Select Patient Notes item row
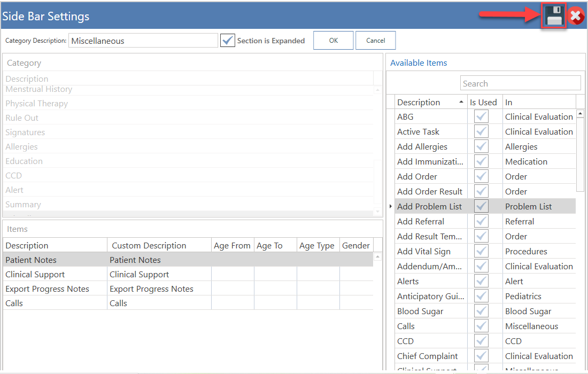 pos(188,260)
